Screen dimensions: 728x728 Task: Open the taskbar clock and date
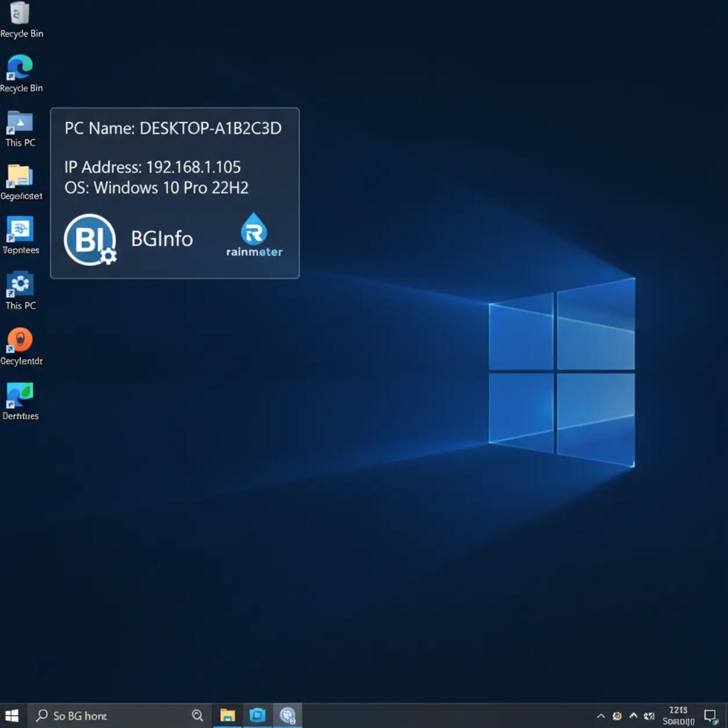[x=678, y=716]
